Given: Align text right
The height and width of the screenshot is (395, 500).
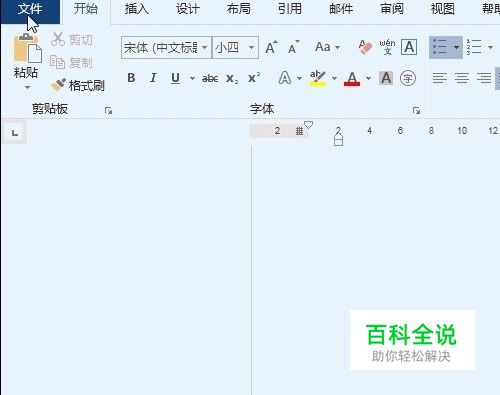Looking at the screenshot, I should pos(484,78).
